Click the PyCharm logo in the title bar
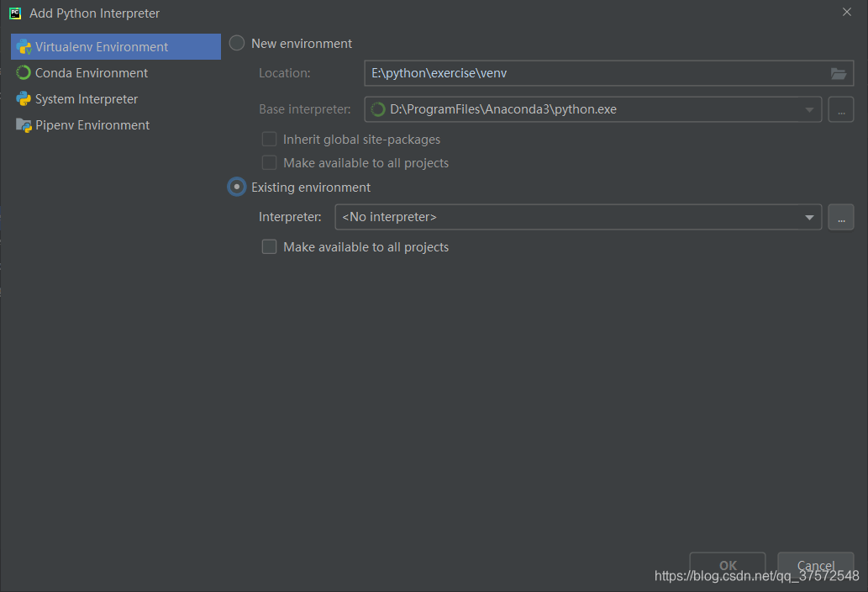The width and height of the screenshot is (868, 592). [x=15, y=13]
